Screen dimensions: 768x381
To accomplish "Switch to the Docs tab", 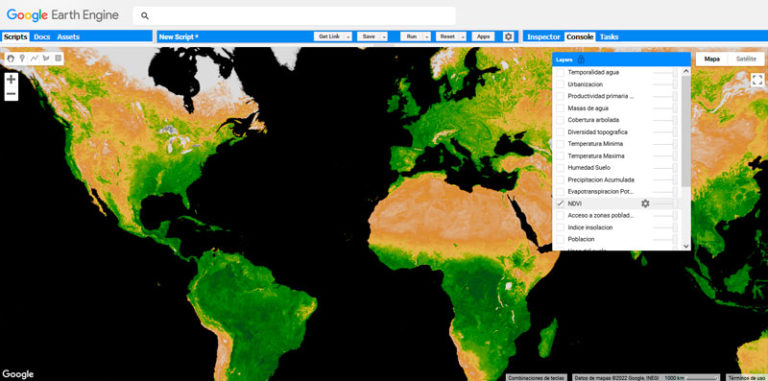I will pyautogui.click(x=42, y=37).
